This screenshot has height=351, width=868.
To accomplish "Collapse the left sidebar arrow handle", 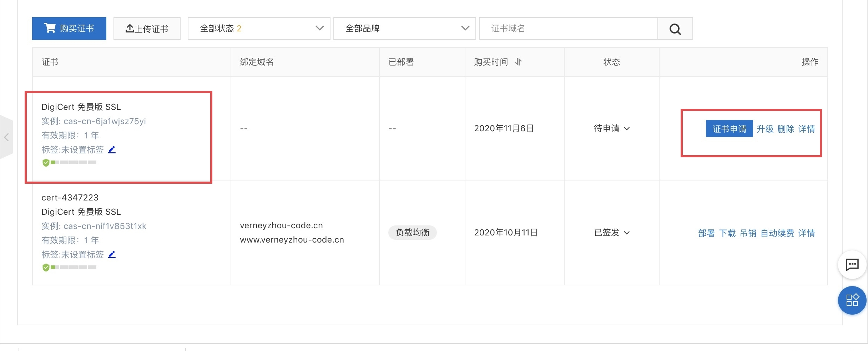I will click(6, 137).
